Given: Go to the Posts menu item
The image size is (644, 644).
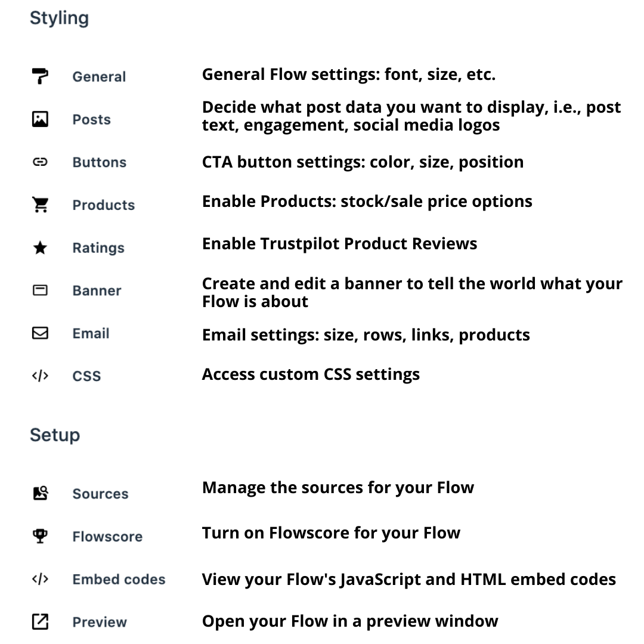Looking at the screenshot, I should [91, 120].
